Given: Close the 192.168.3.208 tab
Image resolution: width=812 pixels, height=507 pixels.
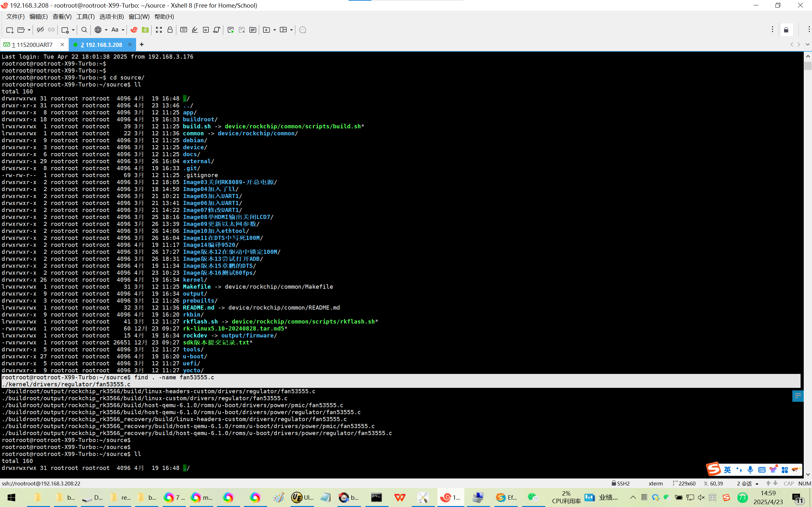Looking at the screenshot, I should click(130, 44).
